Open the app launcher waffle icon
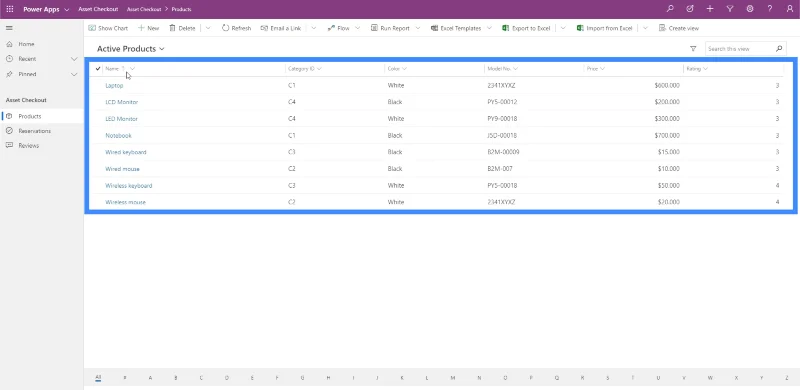Viewport: 800px width, 390px height. 10,9
